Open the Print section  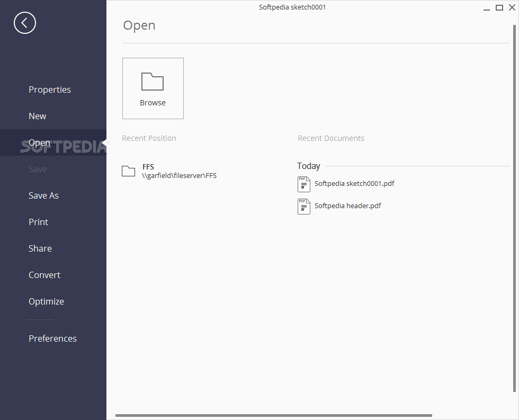pos(38,222)
